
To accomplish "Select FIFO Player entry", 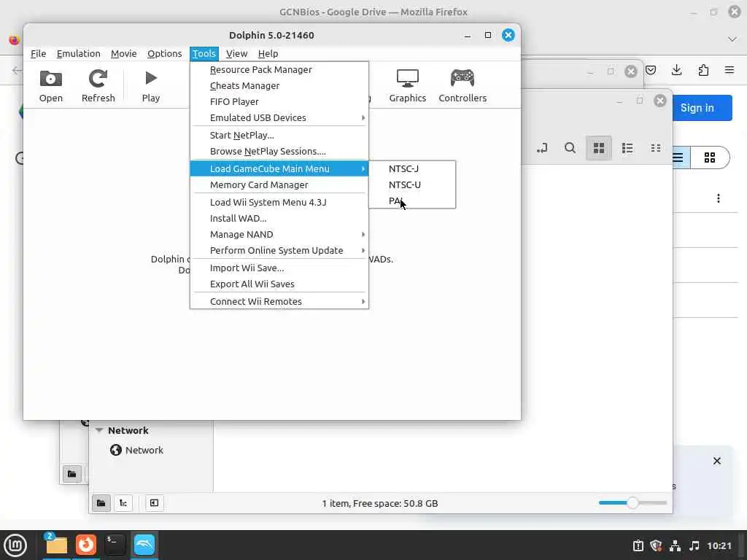I will click(x=279, y=101).
